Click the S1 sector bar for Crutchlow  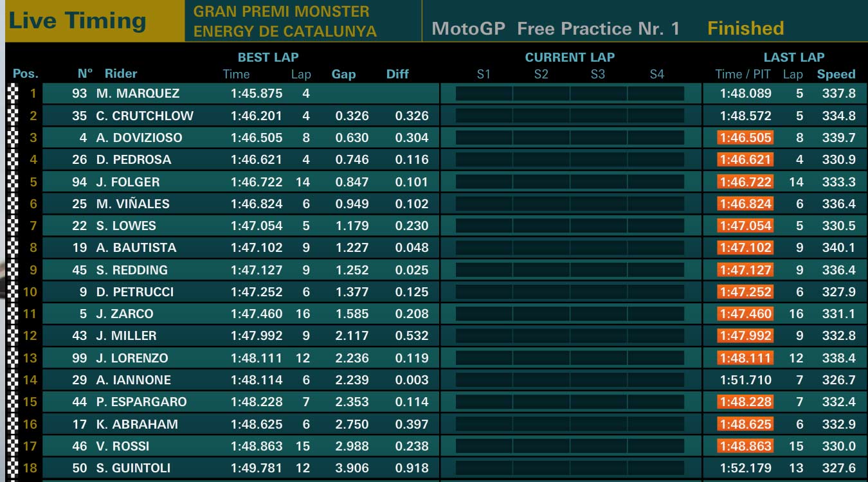coord(484,116)
